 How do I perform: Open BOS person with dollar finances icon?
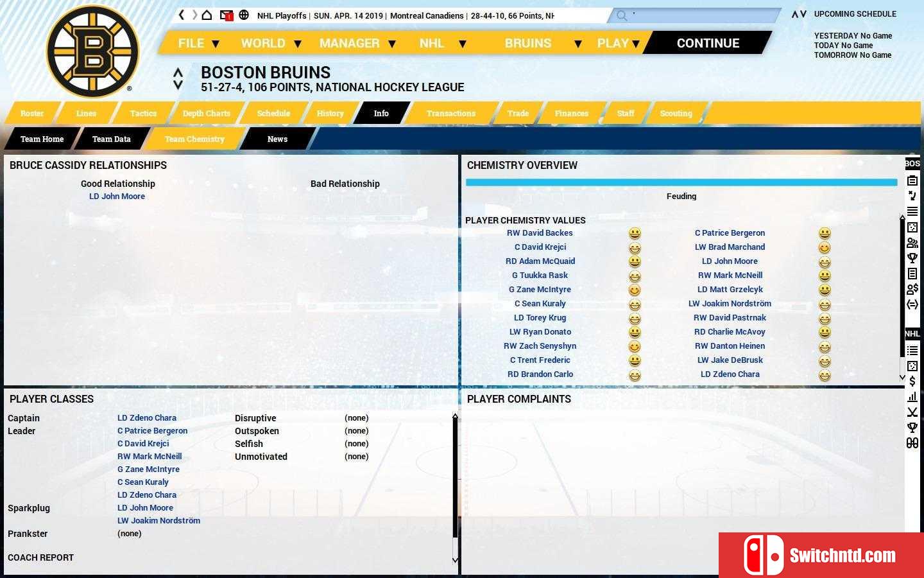(912, 288)
